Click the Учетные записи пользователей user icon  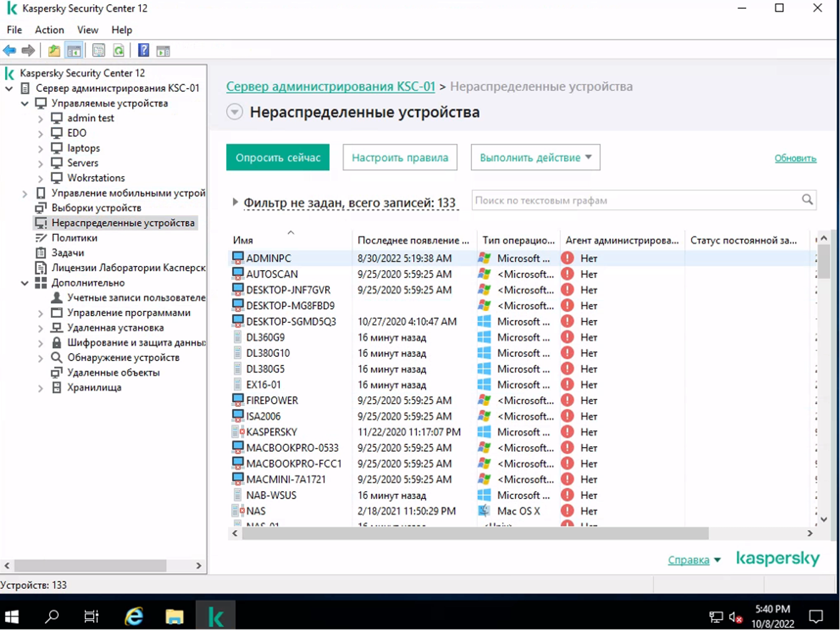[56, 298]
